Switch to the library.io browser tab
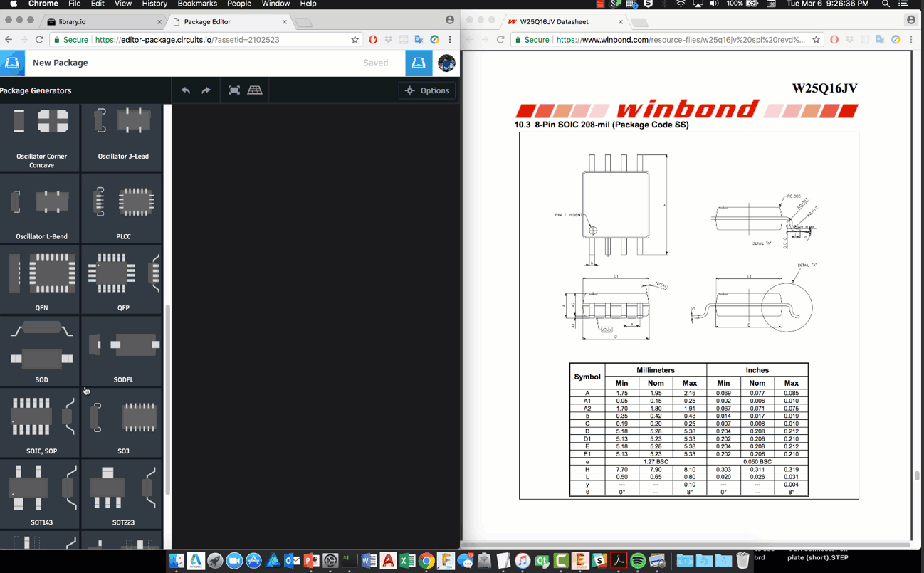The height and width of the screenshot is (573, 924). (103, 22)
